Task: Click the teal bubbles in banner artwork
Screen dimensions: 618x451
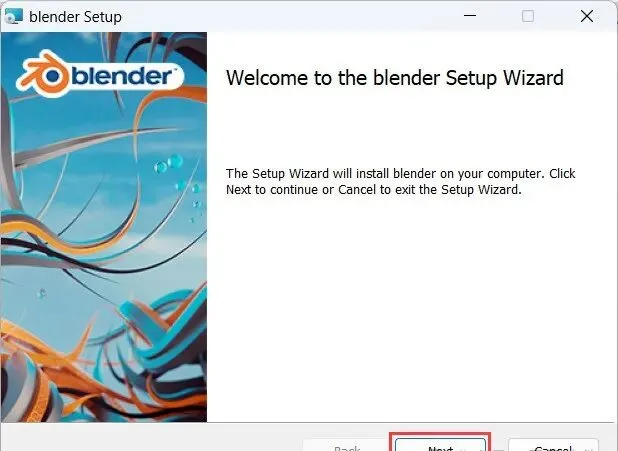Action: pos(169,164)
